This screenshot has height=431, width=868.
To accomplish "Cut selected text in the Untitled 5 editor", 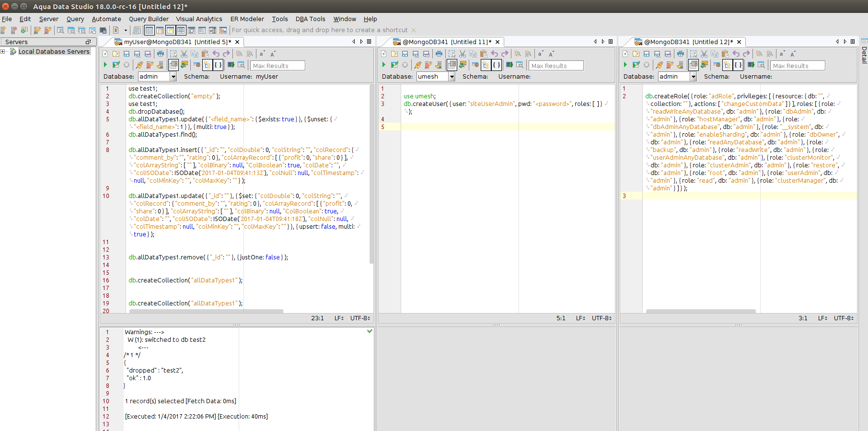I will [184, 54].
